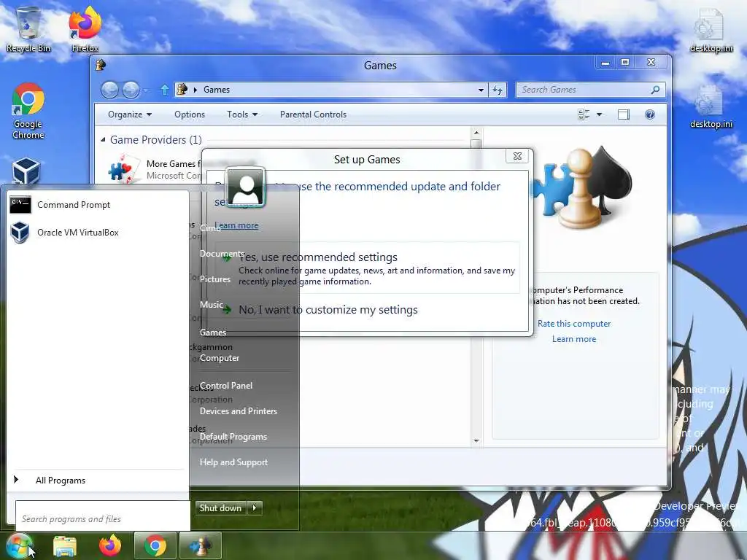
Task: Open Pictures from the Start menu
Action: 215,279
